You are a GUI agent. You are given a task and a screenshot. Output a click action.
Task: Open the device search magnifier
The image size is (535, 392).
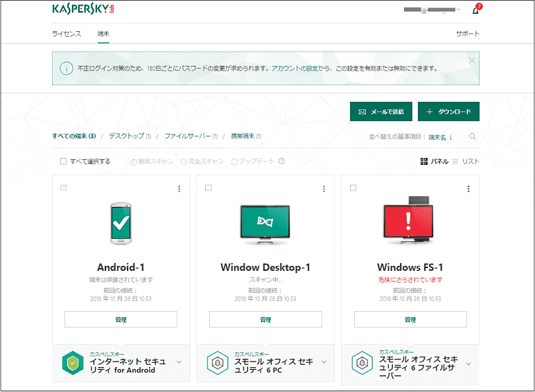point(473,136)
